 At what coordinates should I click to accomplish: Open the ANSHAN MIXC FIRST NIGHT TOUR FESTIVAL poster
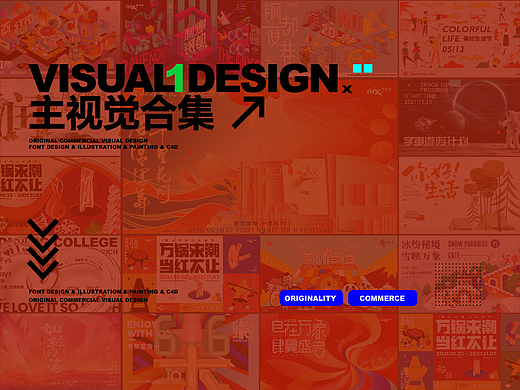pyautogui.click(x=260, y=157)
